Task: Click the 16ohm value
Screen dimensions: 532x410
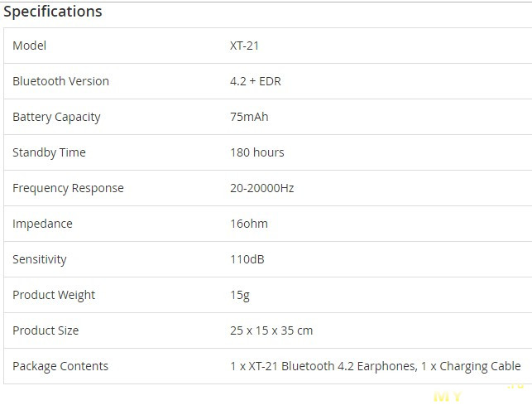Action: tap(249, 224)
